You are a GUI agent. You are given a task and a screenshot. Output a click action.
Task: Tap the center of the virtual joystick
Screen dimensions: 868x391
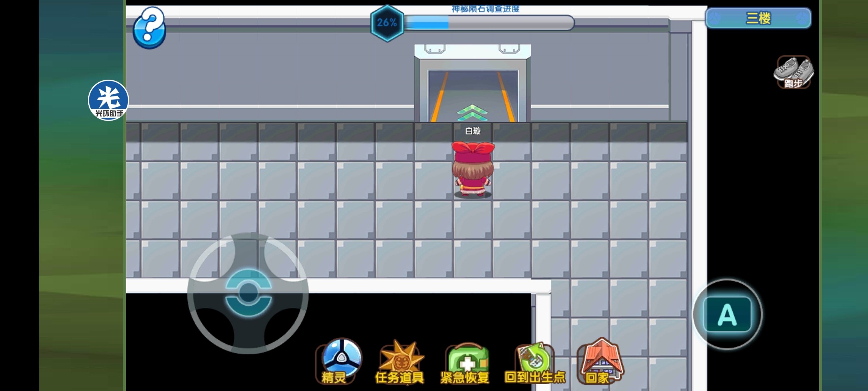[x=248, y=293]
